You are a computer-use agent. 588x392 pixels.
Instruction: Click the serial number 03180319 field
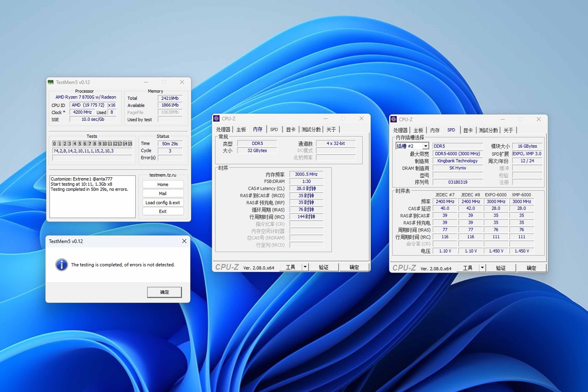[457, 182]
